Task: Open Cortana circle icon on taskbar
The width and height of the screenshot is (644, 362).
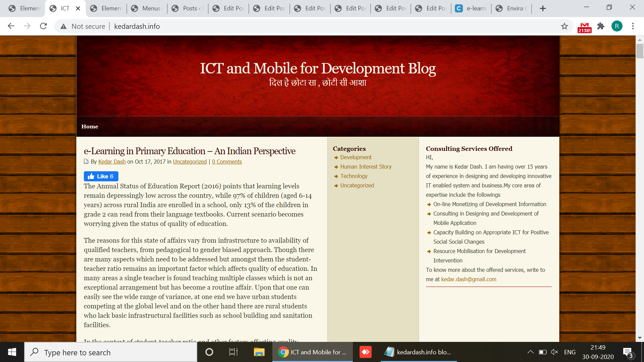Action: [x=209, y=352]
